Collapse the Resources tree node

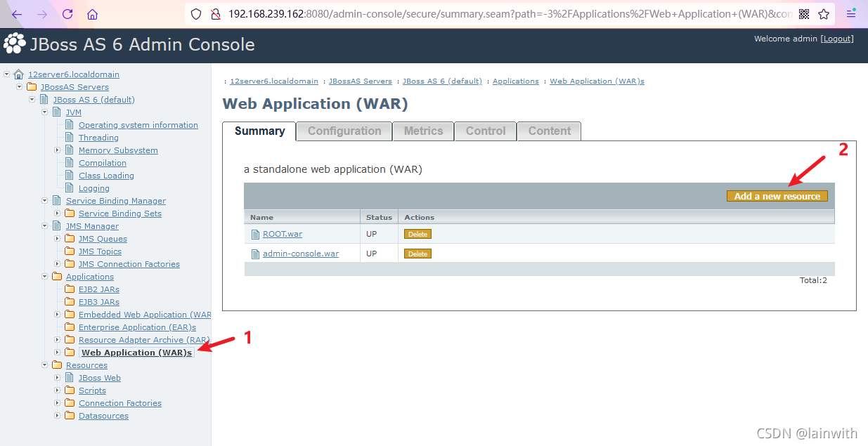click(x=45, y=365)
